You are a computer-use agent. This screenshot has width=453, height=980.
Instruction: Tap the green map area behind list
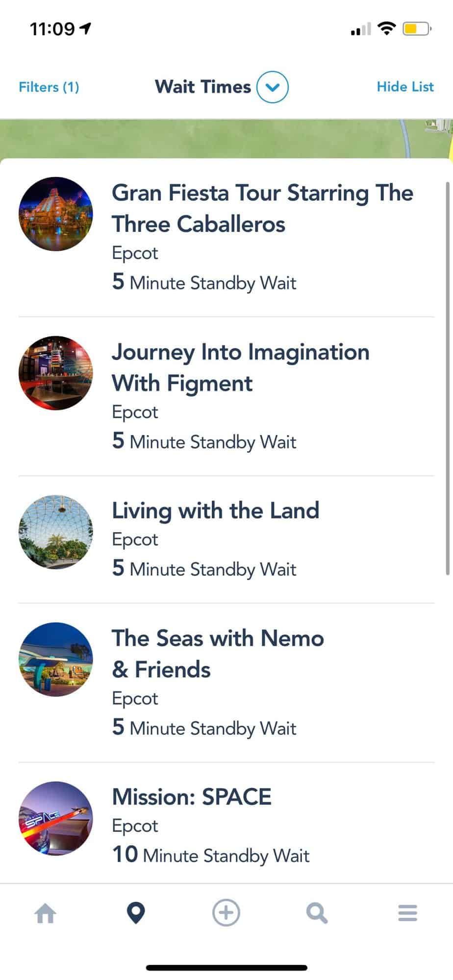pos(196,138)
